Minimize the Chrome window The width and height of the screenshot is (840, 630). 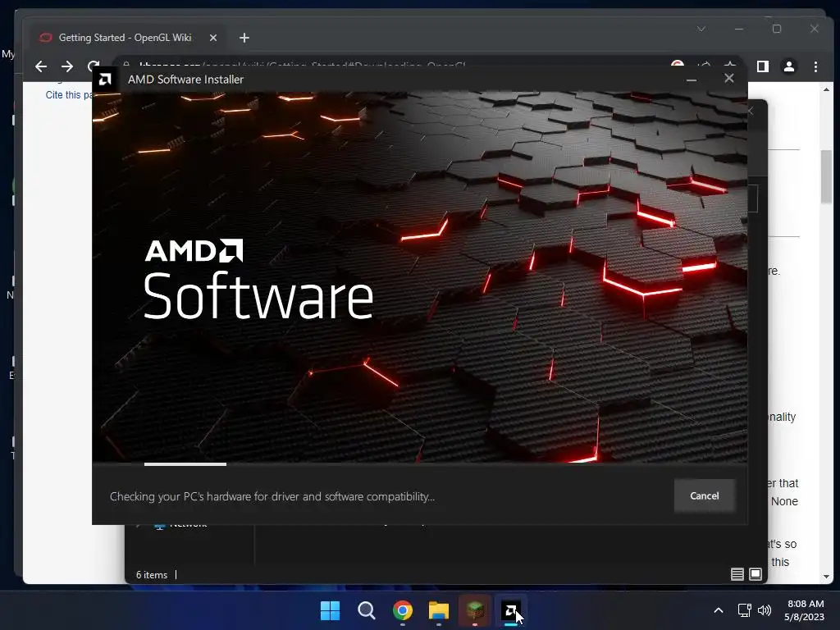[x=739, y=29]
